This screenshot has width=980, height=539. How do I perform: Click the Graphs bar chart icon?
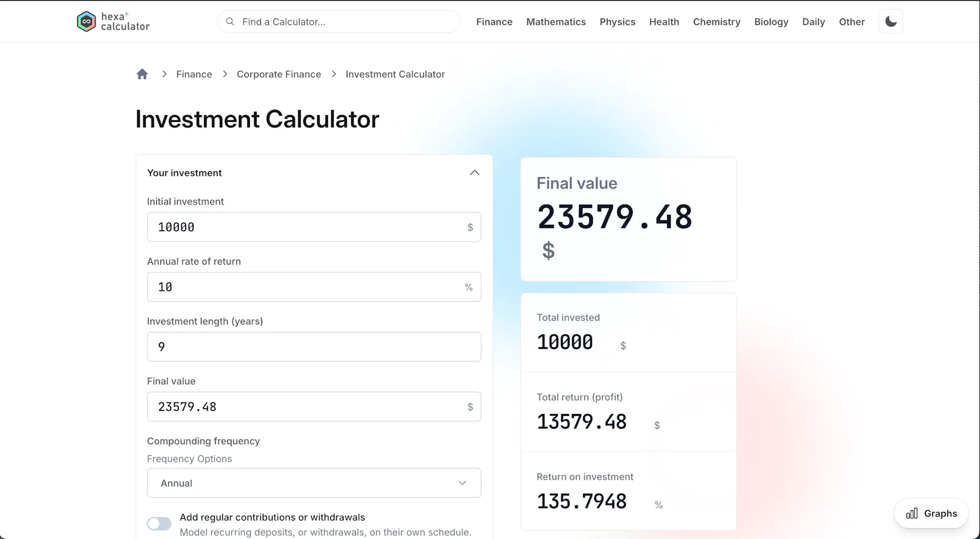(912, 513)
